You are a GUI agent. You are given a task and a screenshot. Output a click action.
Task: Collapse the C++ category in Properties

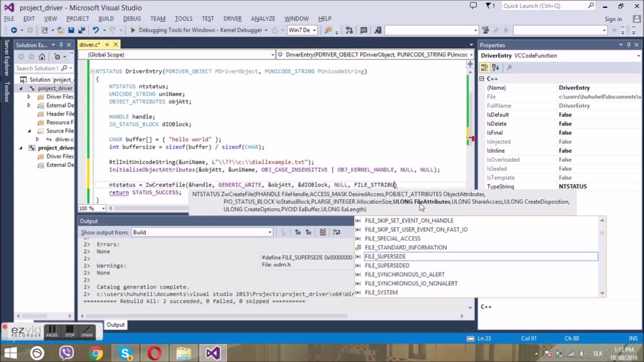coord(481,79)
